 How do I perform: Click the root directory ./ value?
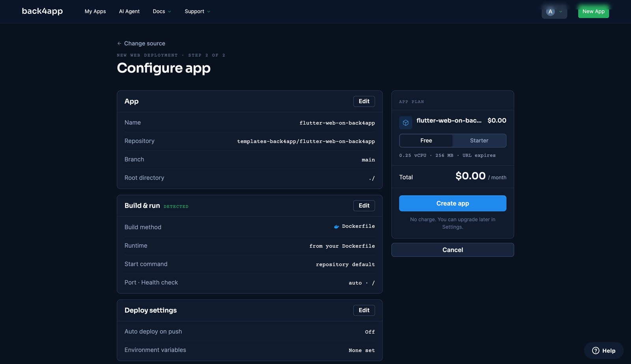coord(372,178)
